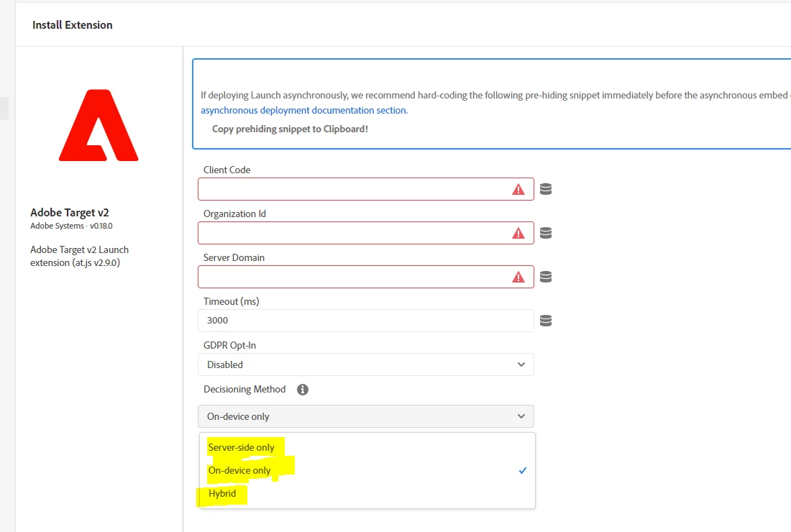The width and height of the screenshot is (791, 532).
Task: Collapse the Decisioning Method dropdown
Action: pos(366,416)
